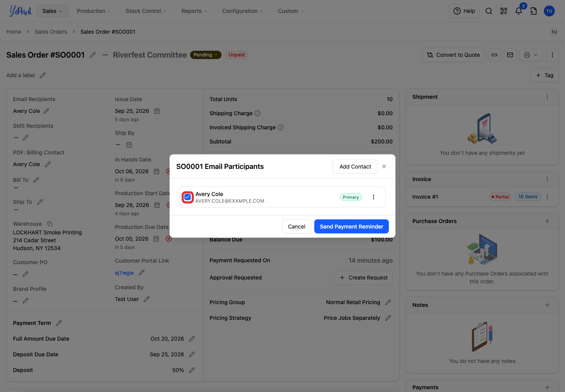Pick a Ship By date
The width and height of the screenshot is (565, 392).
129,145
